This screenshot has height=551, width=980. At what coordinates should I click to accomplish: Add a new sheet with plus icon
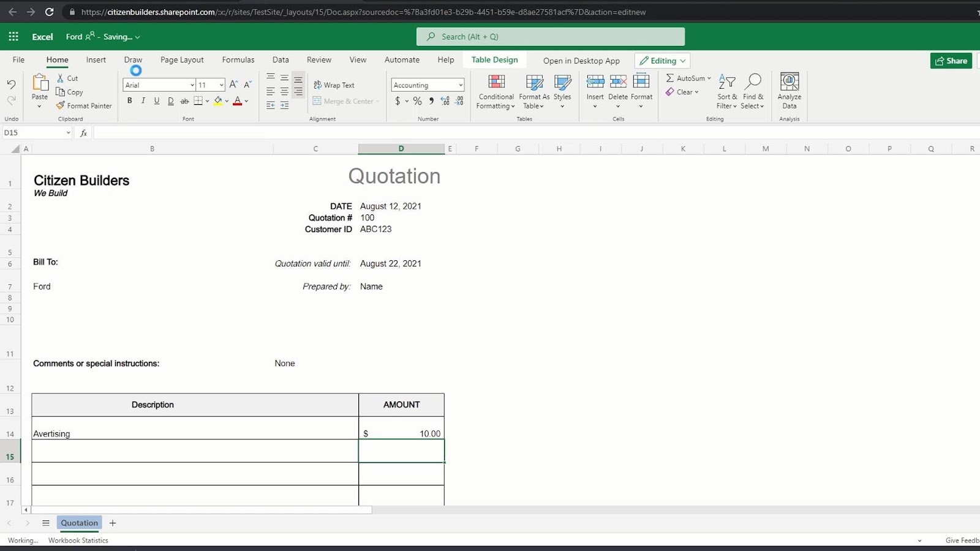tap(112, 523)
